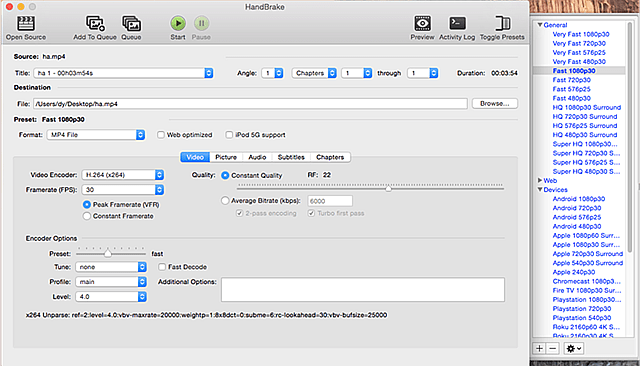Switch to the Subtitles tab
This screenshot has height=366, width=640.
(x=291, y=157)
